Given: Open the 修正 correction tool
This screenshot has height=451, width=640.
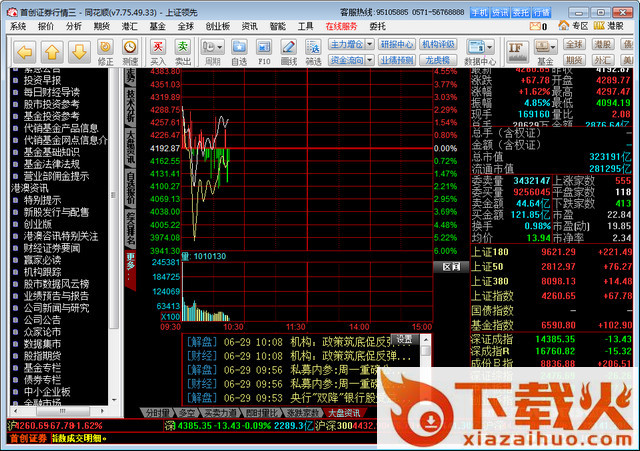Looking at the screenshot, I should (x=105, y=52).
